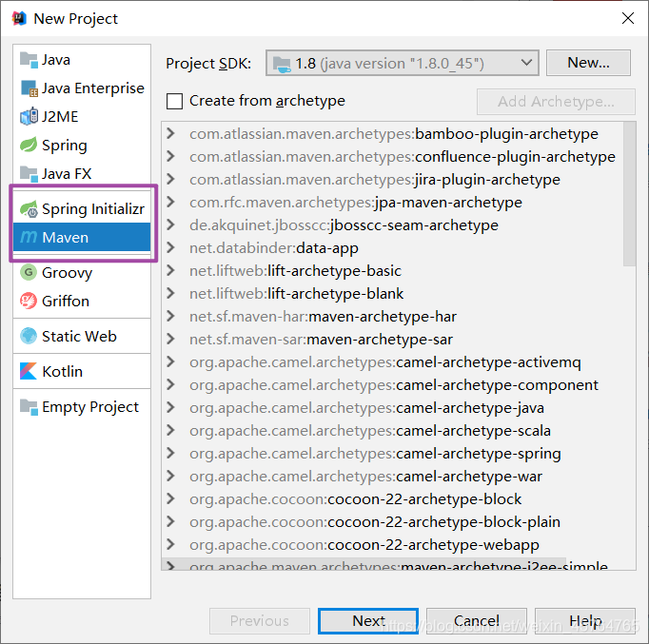Select Empty Project entry

pos(82,406)
